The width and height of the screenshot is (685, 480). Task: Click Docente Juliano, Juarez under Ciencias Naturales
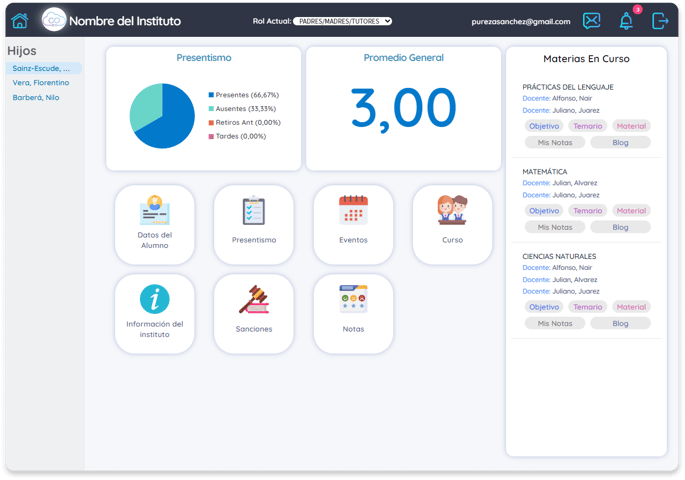[561, 291]
